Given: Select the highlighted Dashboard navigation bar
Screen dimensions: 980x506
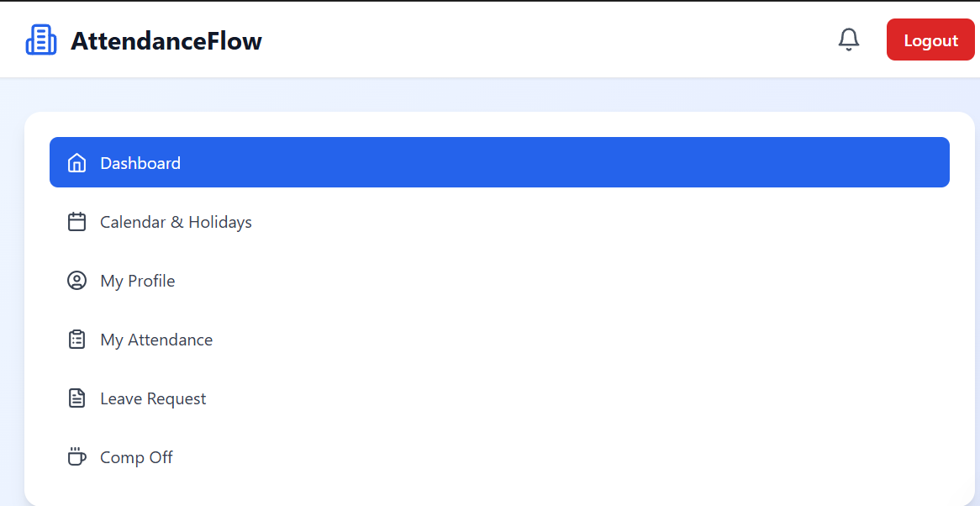Looking at the screenshot, I should (x=500, y=162).
